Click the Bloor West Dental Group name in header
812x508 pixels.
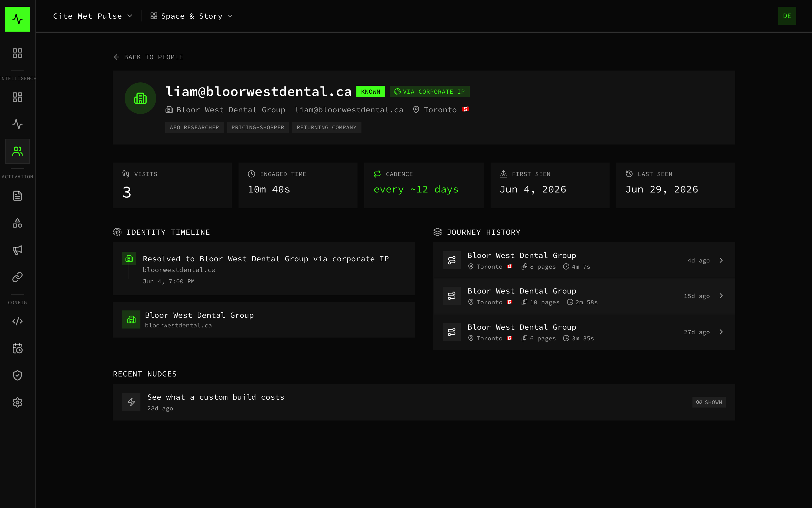[231, 110]
